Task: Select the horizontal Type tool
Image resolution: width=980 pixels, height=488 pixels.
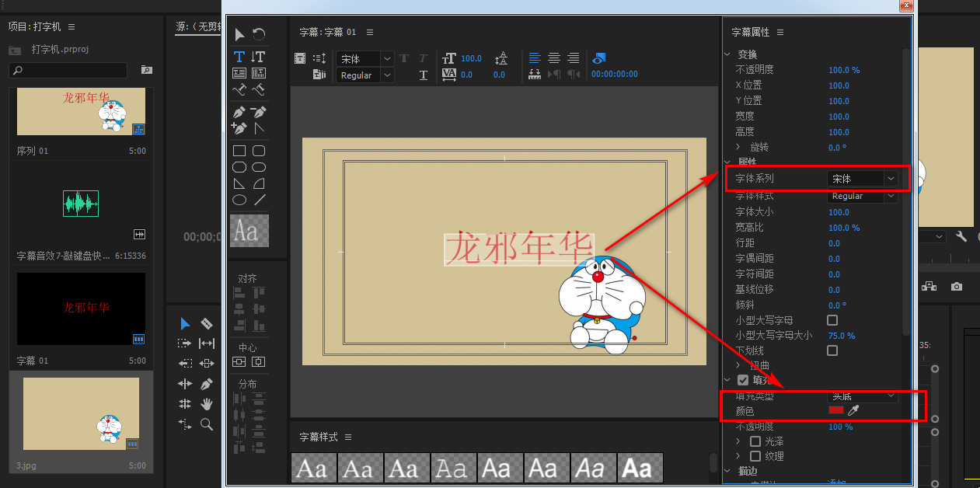Action: pos(240,57)
